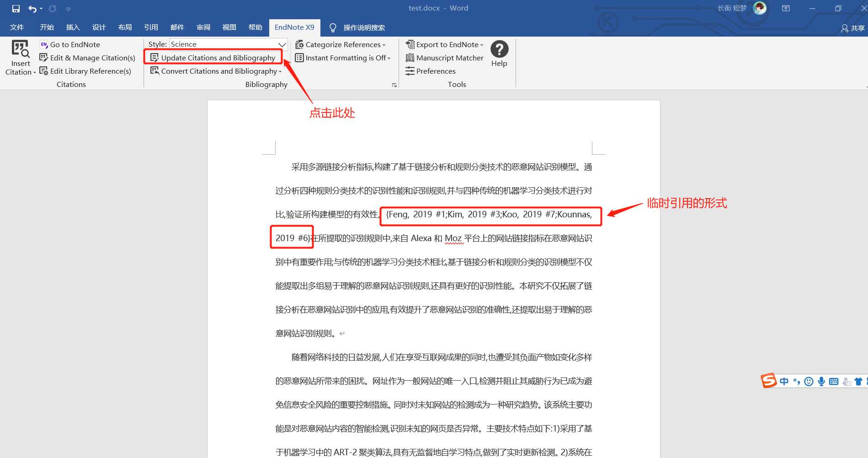Open Ribbon Display Options icon

[x=786, y=8]
